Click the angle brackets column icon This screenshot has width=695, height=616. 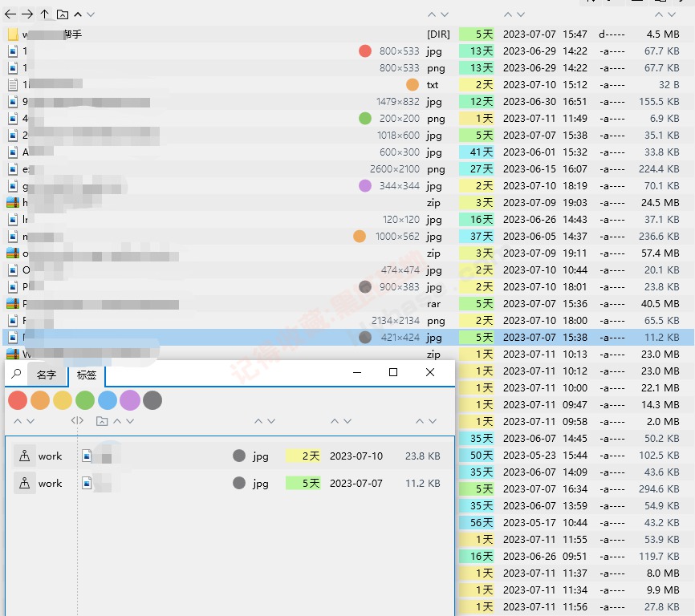point(77,421)
